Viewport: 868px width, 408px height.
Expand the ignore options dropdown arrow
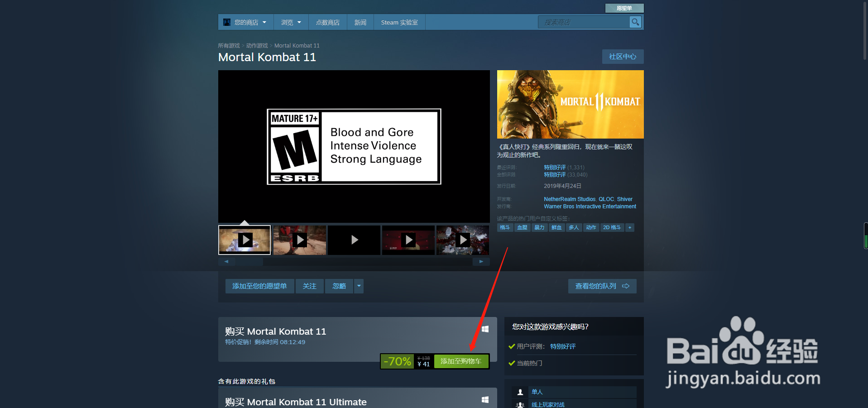point(359,286)
